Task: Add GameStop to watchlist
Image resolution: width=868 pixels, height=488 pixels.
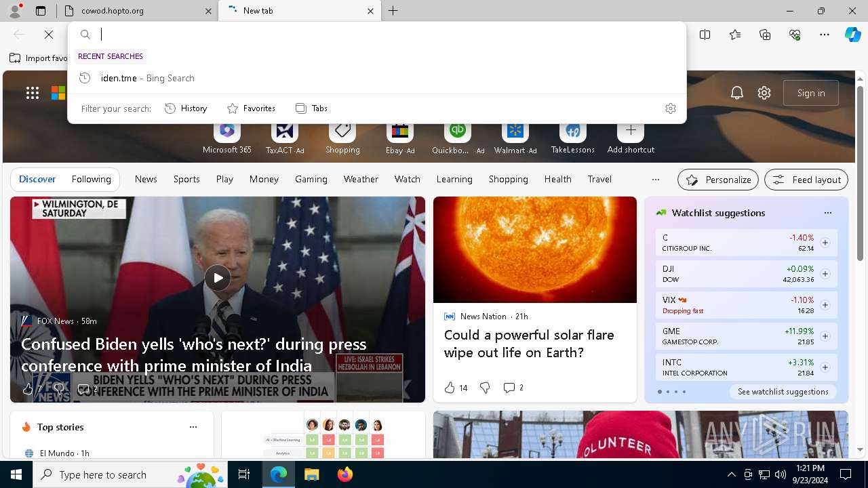Action: pyautogui.click(x=825, y=336)
